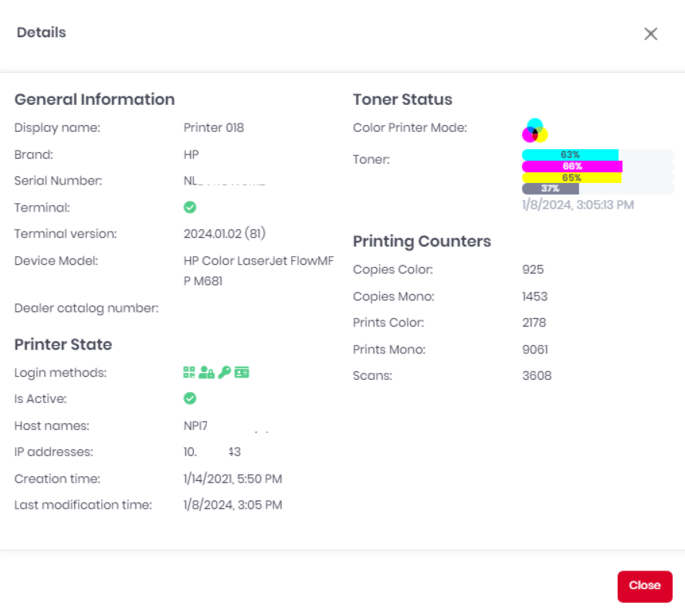Select the toner timestamp 1/8/2024, 3:05:13 PM
The width and height of the screenshot is (685, 616).
coord(578,205)
